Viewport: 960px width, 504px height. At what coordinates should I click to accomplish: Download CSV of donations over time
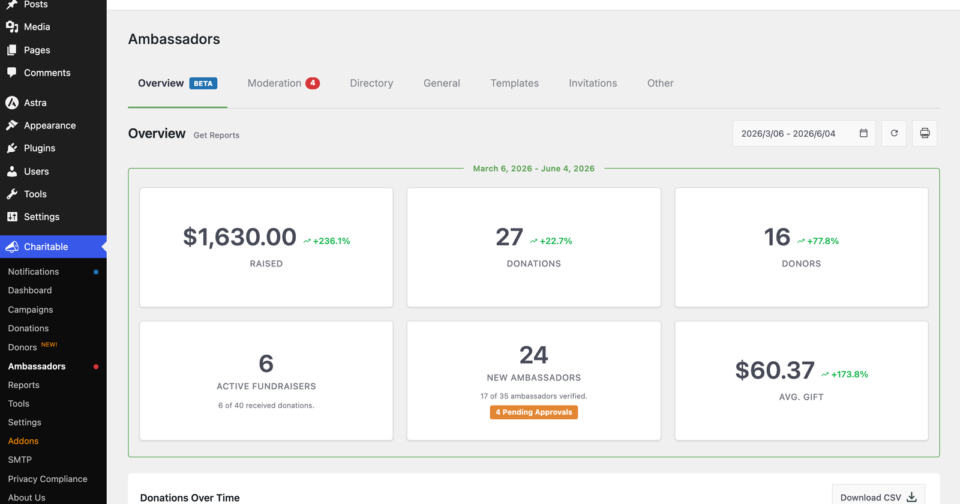click(x=878, y=496)
